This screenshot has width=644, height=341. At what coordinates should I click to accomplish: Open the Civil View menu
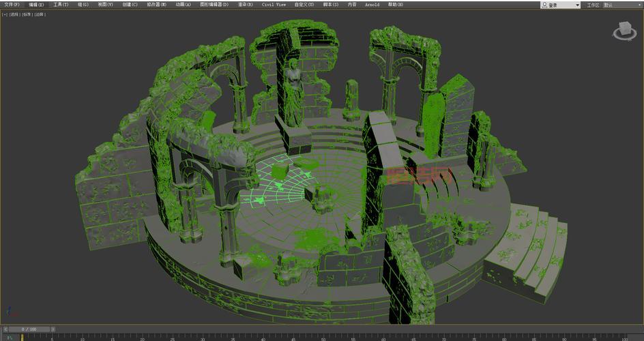(x=274, y=4)
